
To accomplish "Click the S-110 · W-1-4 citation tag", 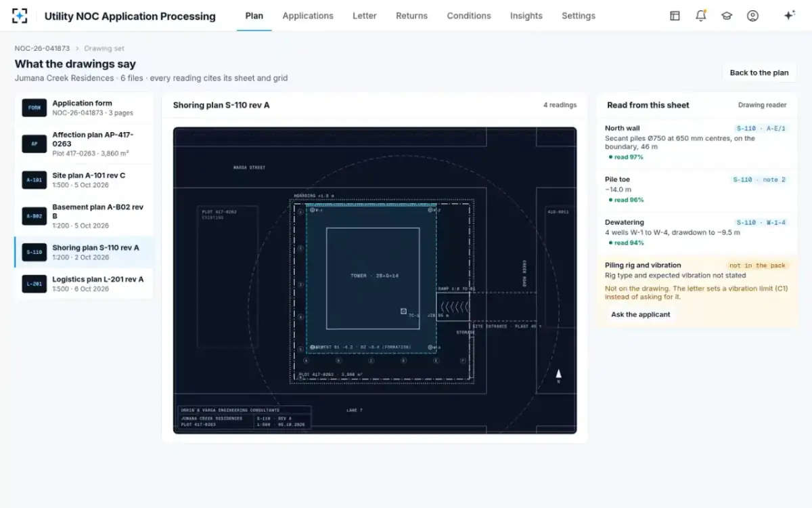I will click(761, 222).
